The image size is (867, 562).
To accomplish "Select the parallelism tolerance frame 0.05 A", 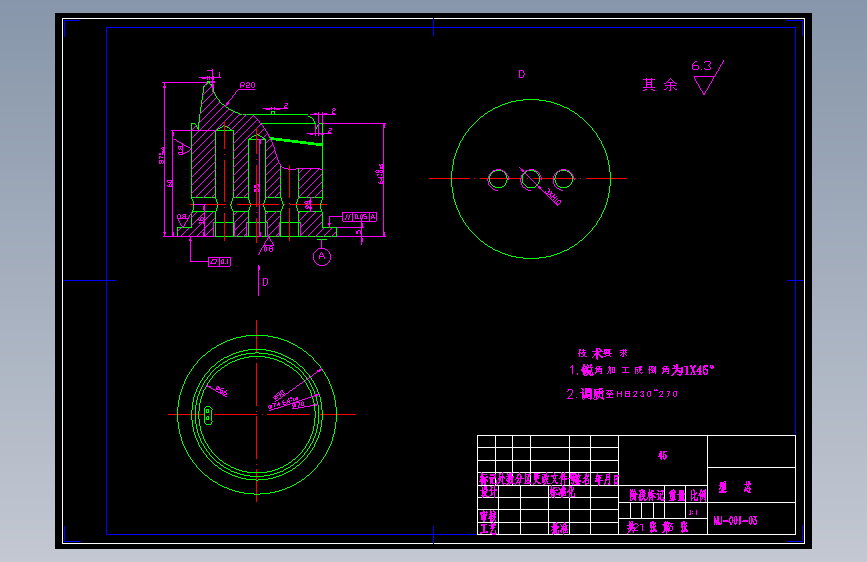I will tap(360, 217).
